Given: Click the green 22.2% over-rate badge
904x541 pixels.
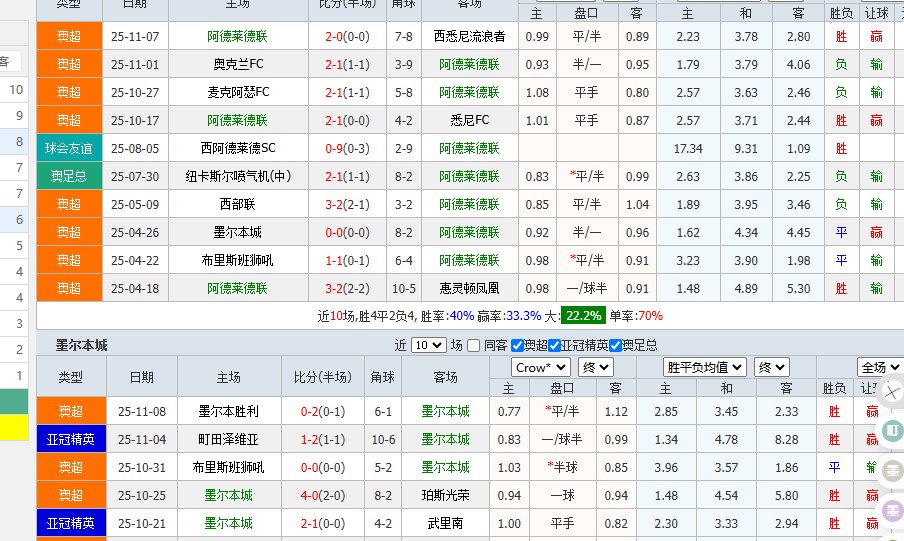Looking at the screenshot, I should point(583,315).
